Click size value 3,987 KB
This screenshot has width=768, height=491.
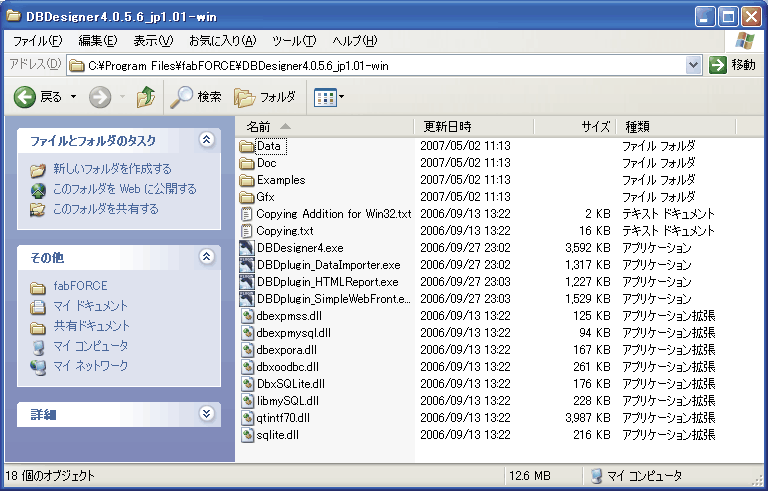[x=588, y=418]
